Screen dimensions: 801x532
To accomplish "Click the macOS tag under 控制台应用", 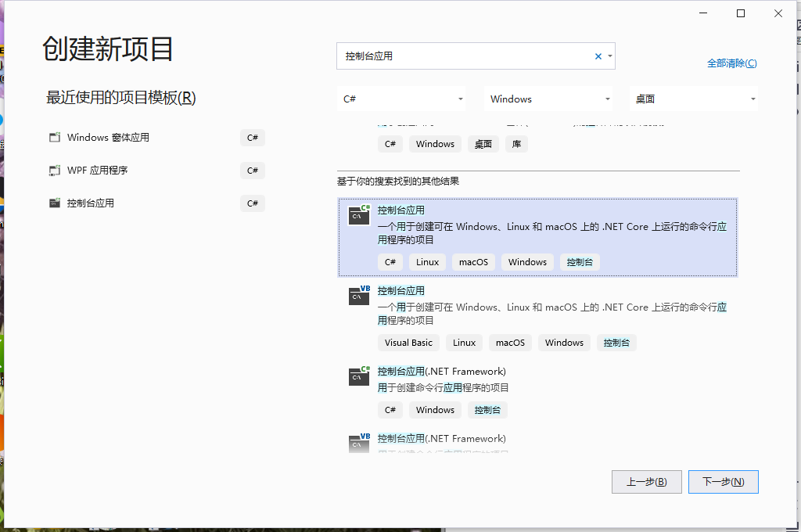I will coord(473,261).
